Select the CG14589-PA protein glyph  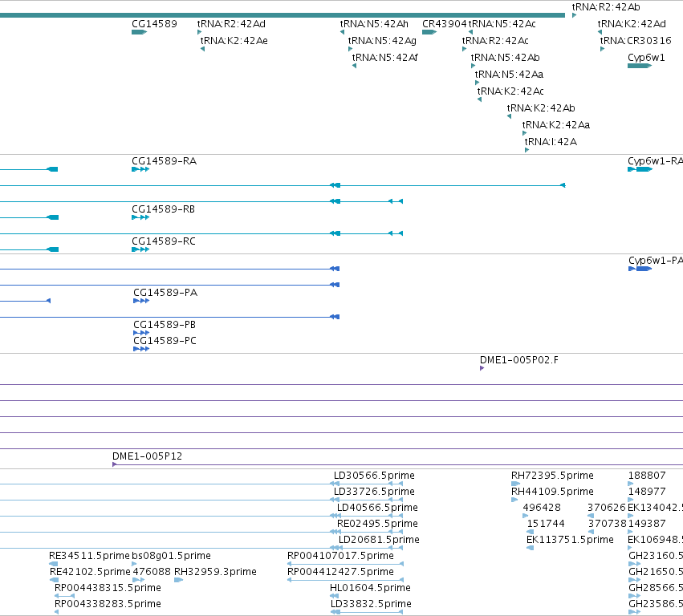pyautogui.click(x=141, y=301)
